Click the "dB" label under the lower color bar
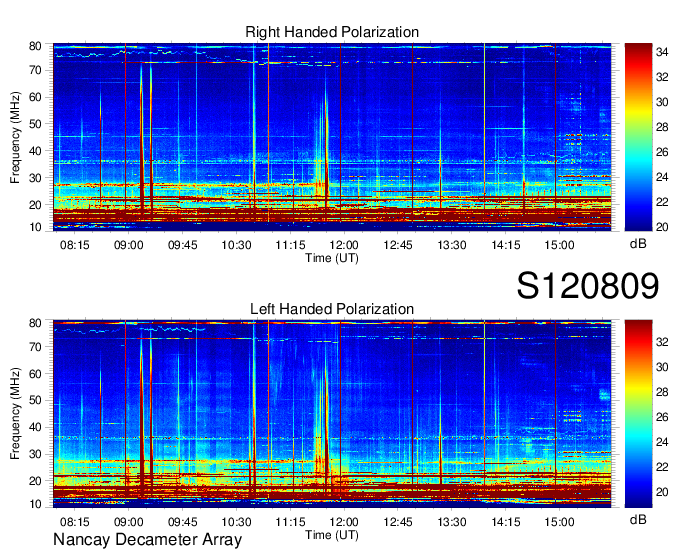The width and height of the screenshot is (680, 552). pyautogui.click(x=638, y=519)
